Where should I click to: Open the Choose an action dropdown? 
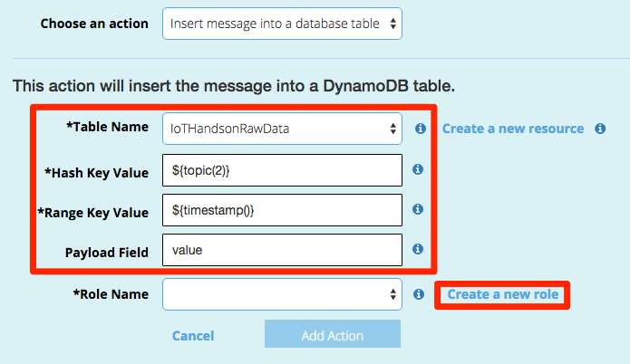282,24
